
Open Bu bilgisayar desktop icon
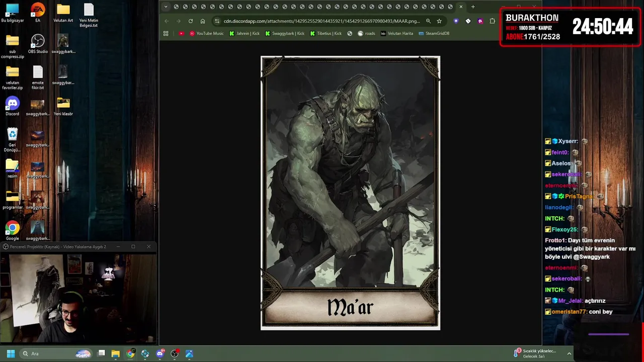click(x=12, y=13)
